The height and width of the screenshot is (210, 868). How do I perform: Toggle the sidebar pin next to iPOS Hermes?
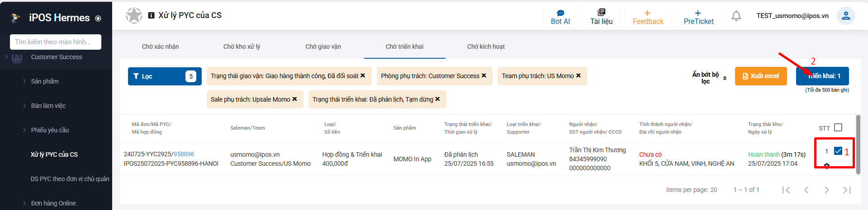point(98,19)
